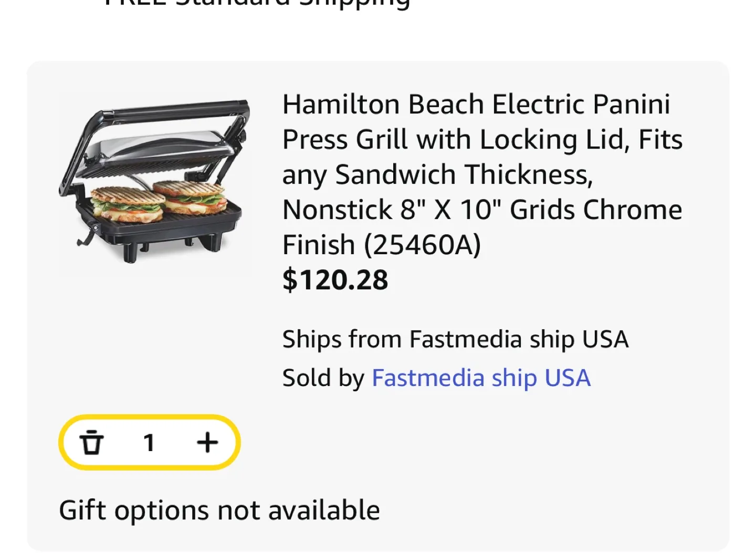756x553 pixels.
Task: Click Ships from Fastmedia ship USA text
Action: 456,339
